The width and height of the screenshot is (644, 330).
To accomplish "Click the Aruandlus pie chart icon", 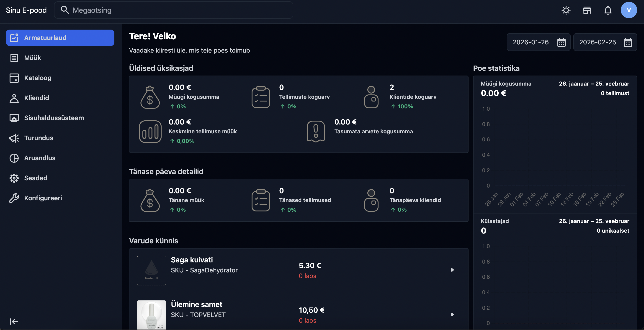I will 14,158.
